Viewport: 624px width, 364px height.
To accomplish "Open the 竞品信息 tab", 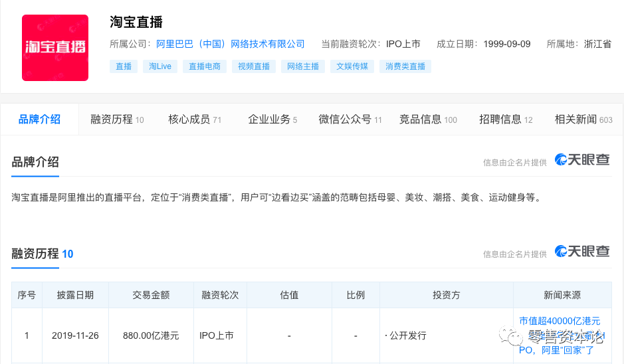I will click(x=428, y=120).
